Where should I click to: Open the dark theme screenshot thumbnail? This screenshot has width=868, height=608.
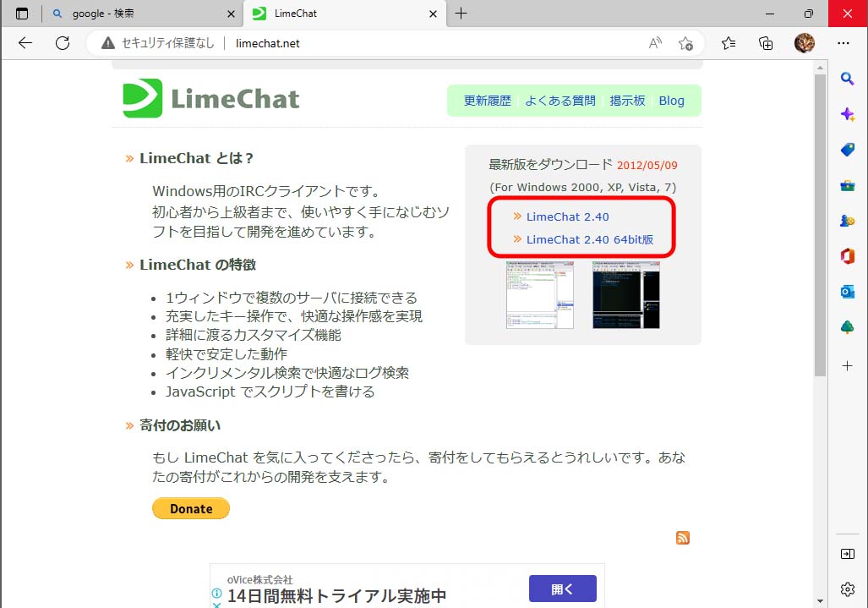(626, 295)
